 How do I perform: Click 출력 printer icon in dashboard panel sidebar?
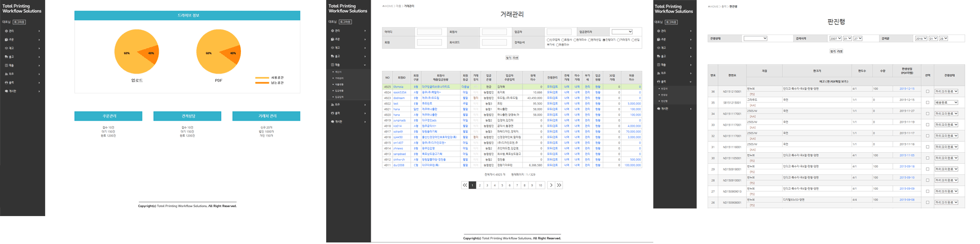(6, 83)
